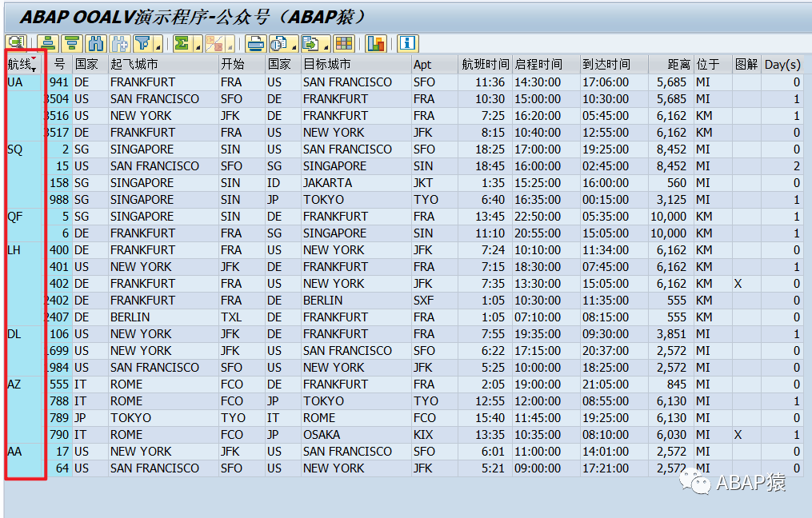812x518 pixels.
Task: Open the Export dropdown arrow
Action: (x=326, y=43)
